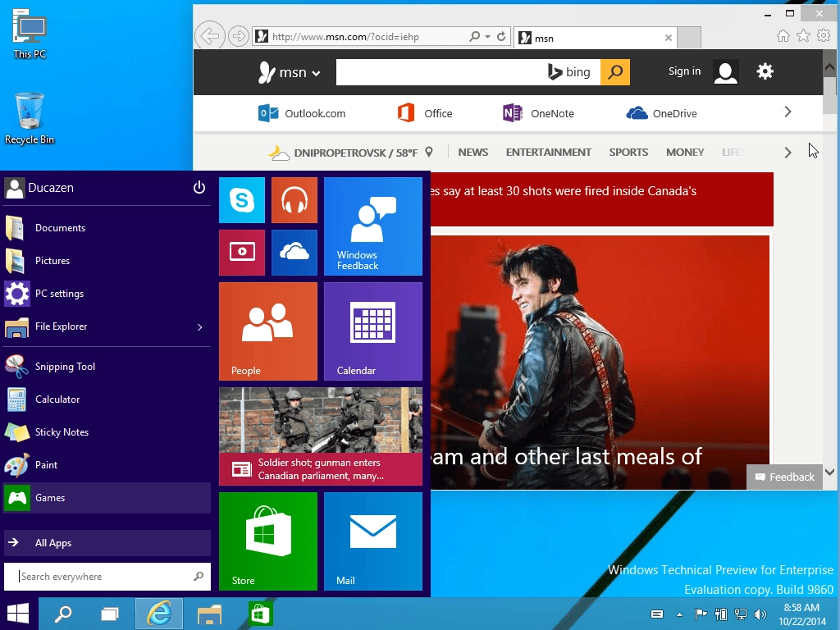This screenshot has height=630, width=840.
Task: Close the msn browser tab
Action: 668,38
